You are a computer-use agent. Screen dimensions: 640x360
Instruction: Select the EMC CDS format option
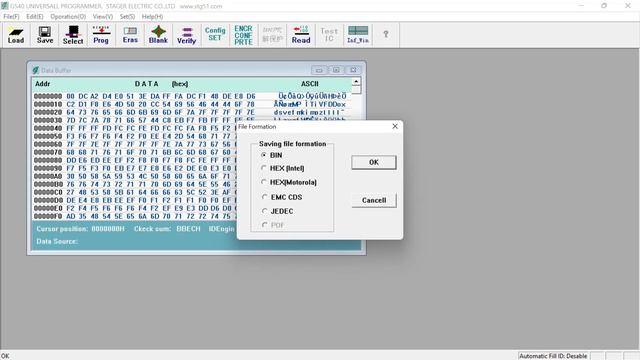(264, 197)
